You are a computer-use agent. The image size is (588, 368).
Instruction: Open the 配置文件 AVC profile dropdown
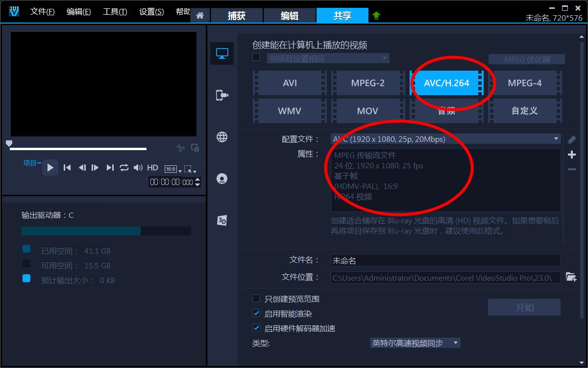[x=446, y=139]
